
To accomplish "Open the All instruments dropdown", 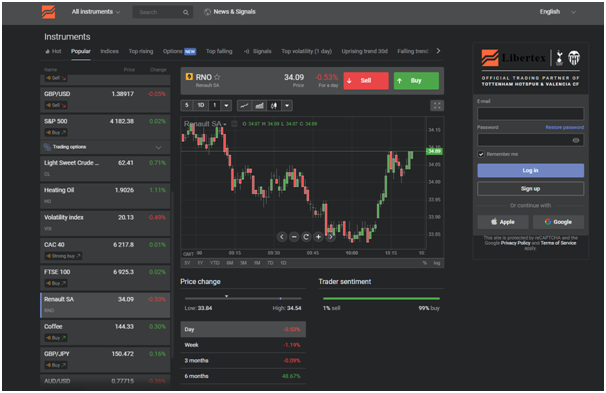I will 96,12.
